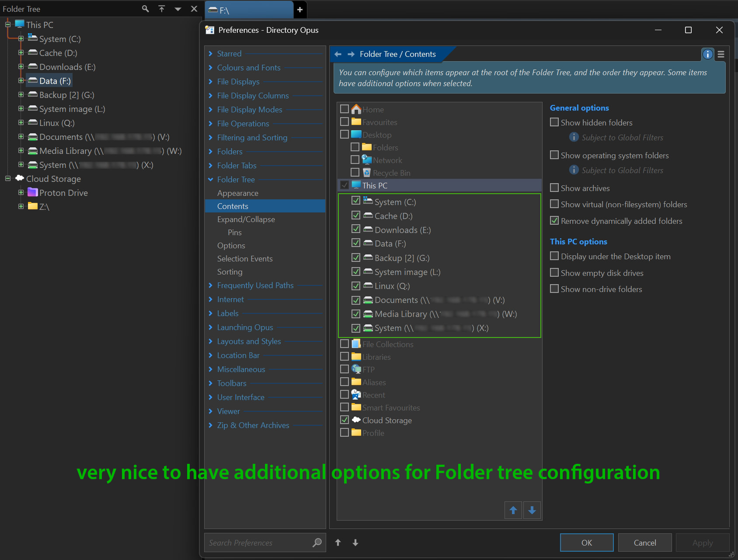Click the go-to-top arrow in Folder Tree header
The image size is (738, 560).
[x=162, y=9]
